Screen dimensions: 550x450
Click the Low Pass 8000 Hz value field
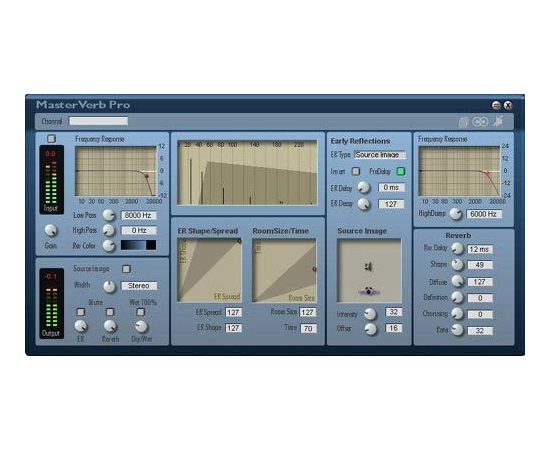click(139, 215)
